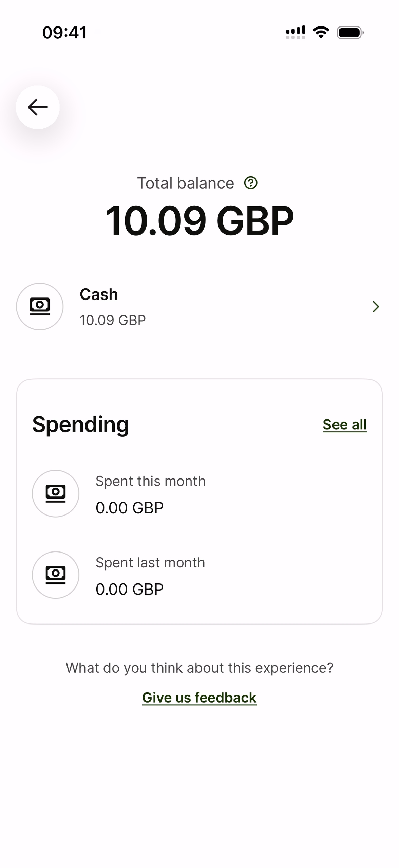Select the Cash account title
The image size is (399, 868).
click(x=99, y=294)
